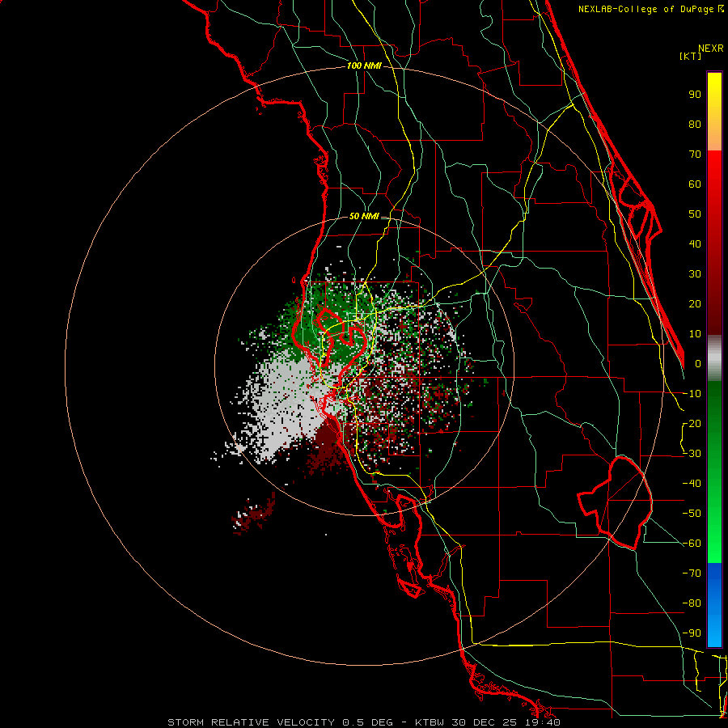This screenshot has height=728, width=728.
Task: Click the -40 value on velocity scale
Action: click(692, 484)
